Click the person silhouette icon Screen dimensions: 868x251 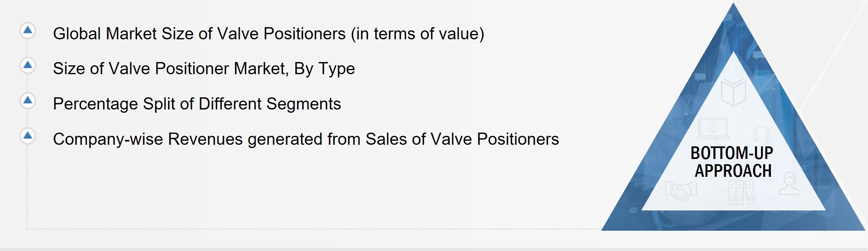789,183
